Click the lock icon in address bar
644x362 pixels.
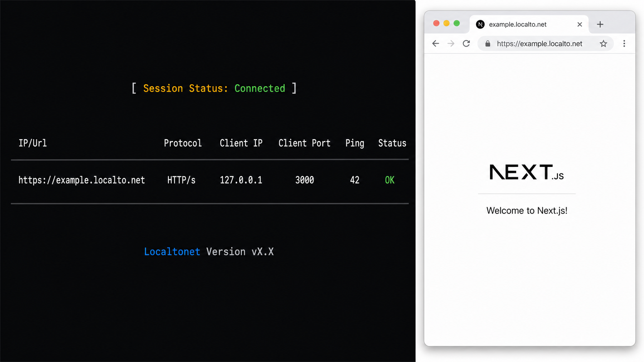click(x=488, y=43)
